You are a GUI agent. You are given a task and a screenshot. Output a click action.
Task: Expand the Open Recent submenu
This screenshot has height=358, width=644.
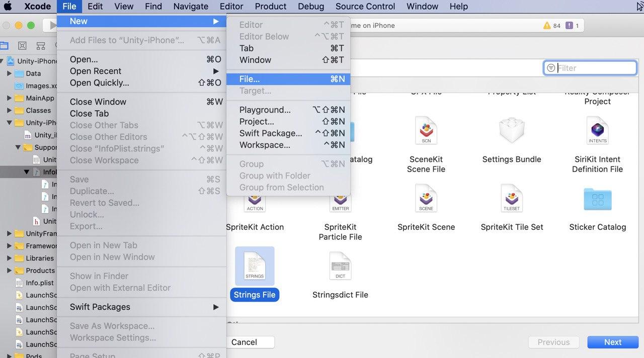(x=141, y=71)
